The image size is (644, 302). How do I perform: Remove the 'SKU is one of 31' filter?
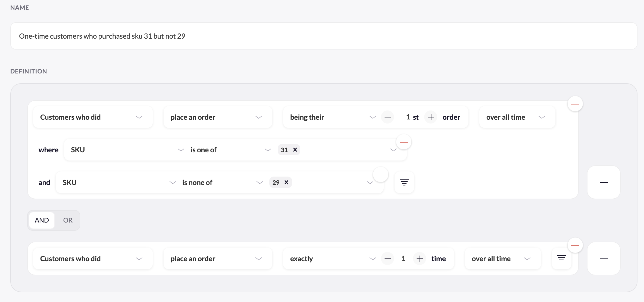(x=404, y=142)
